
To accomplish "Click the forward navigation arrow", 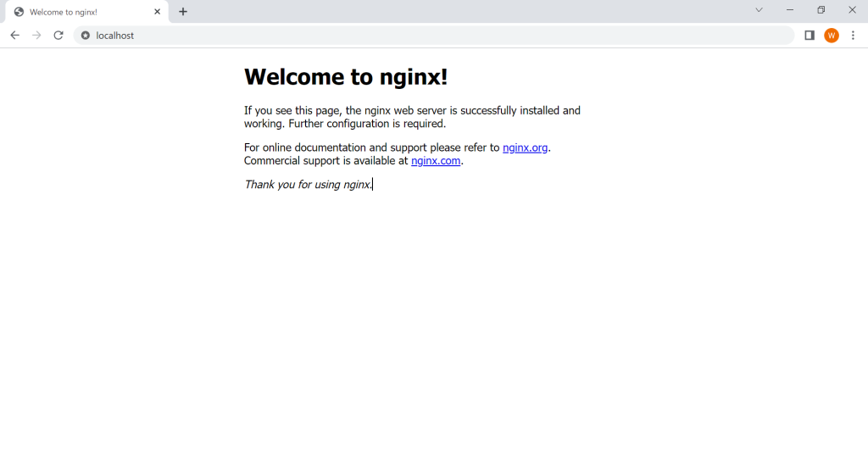I will [x=36, y=36].
